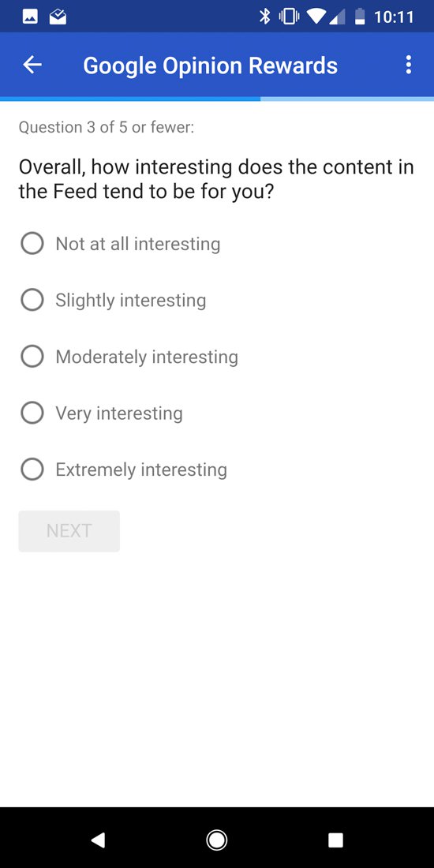Viewport: 434px width, 868px height.
Task: Choose Extremely interesting radio button
Action: [124, 470]
